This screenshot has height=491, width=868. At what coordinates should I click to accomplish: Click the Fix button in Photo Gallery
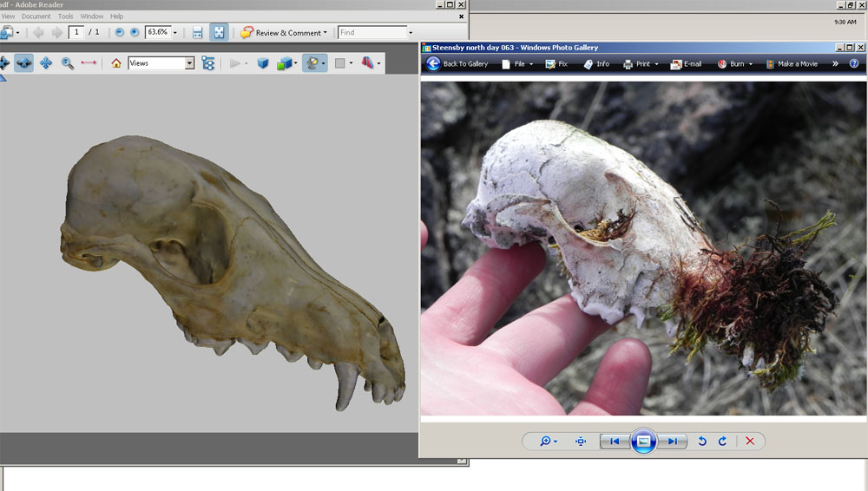click(556, 64)
